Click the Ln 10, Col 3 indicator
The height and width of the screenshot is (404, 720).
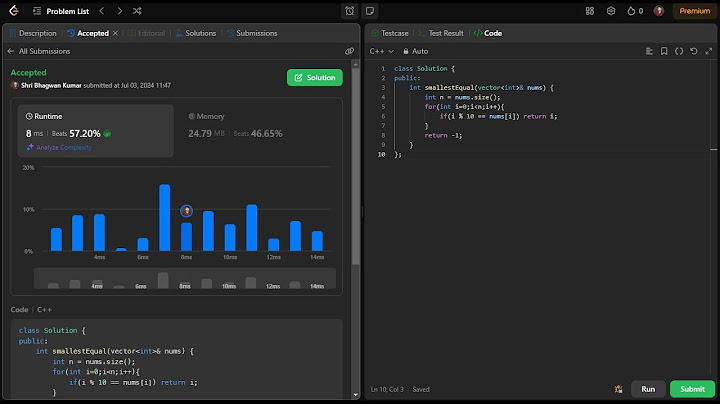point(387,389)
